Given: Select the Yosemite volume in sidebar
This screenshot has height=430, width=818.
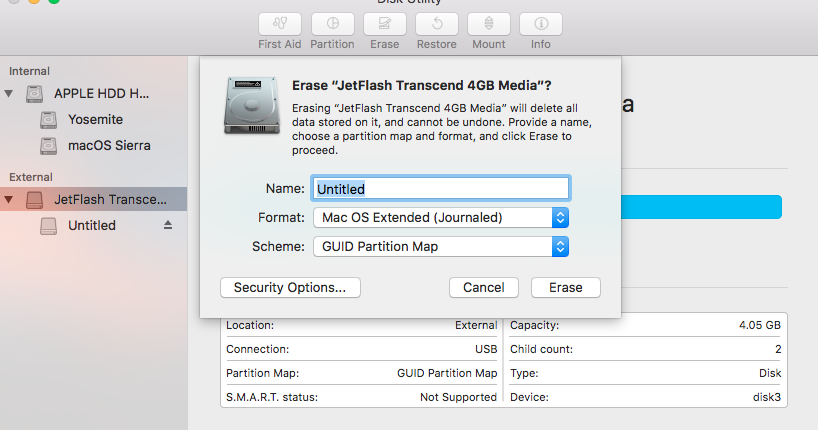Looking at the screenshot, I should (95, 119).
